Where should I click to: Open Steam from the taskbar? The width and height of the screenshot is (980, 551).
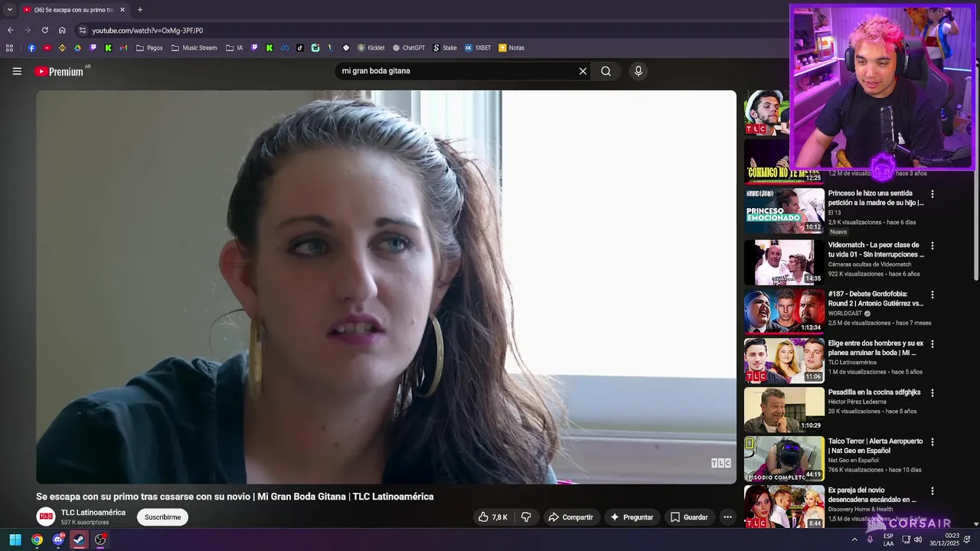click(x=79, y=540)
